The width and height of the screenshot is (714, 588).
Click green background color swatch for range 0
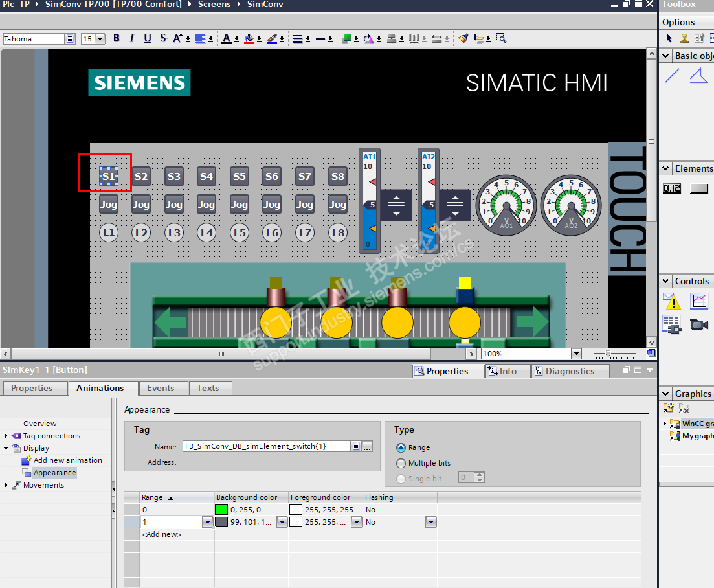(x=221, y=510)
